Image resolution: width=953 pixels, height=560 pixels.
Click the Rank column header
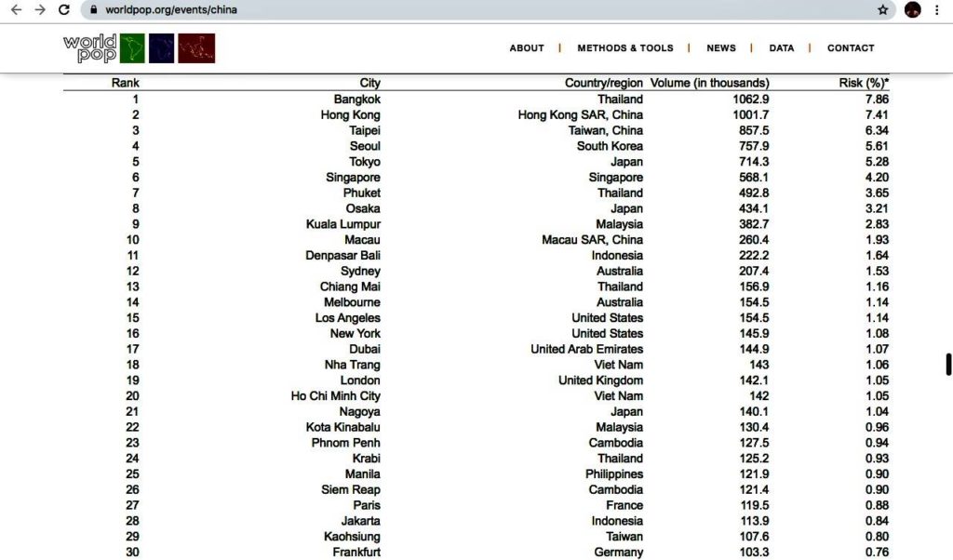click(126, 83)
